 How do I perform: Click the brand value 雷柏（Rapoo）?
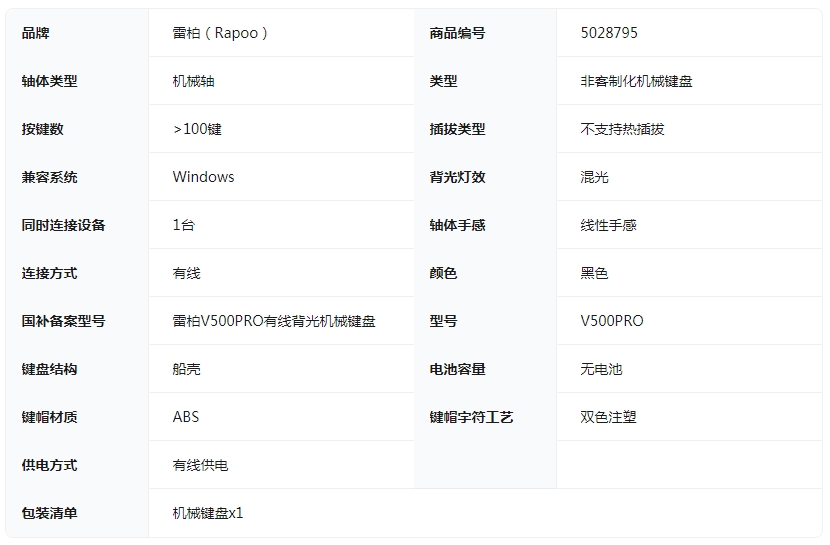pos(221,33)
